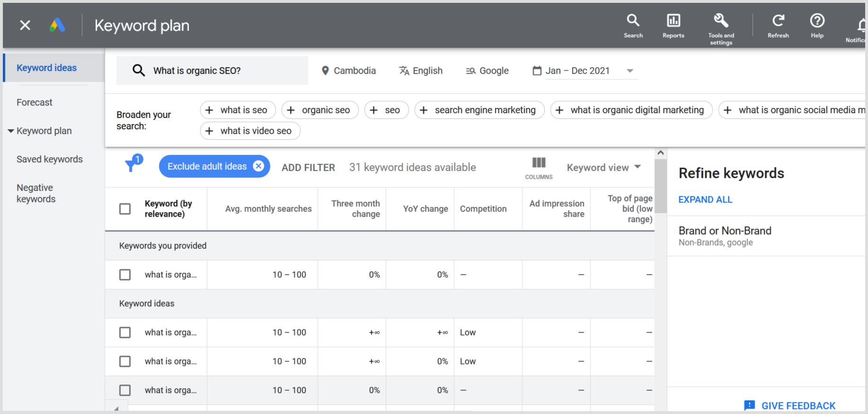Open the Search tool in the top bar
Screen dimensions: 868x414
633,26
